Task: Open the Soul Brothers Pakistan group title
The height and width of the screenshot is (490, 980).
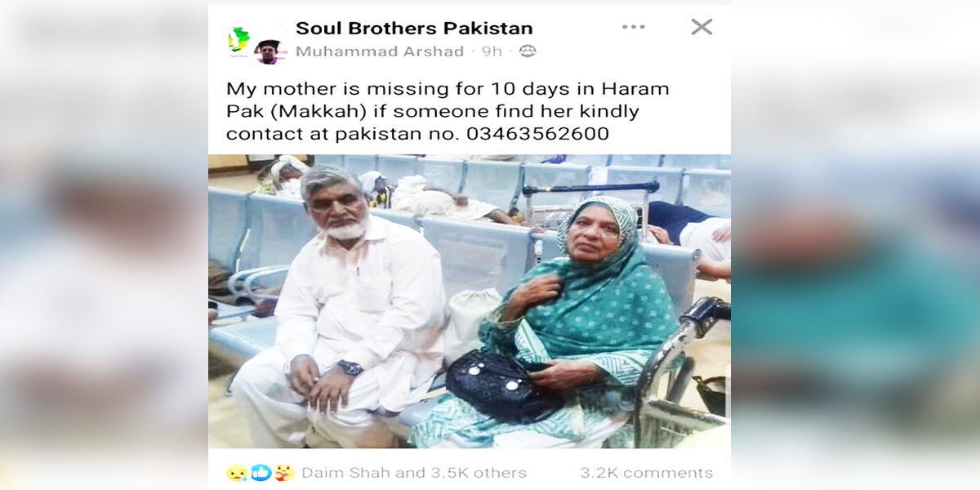Action: [x=414, y=29]
